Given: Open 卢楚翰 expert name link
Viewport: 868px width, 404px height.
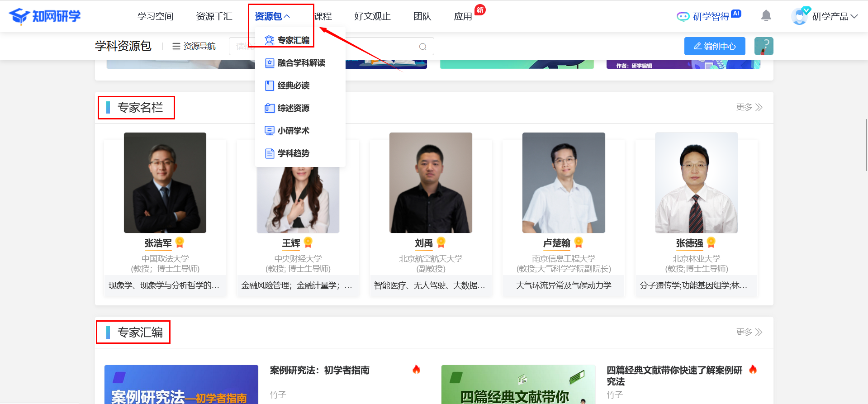Looking at the screenshot, I should [x=556, y=243].
